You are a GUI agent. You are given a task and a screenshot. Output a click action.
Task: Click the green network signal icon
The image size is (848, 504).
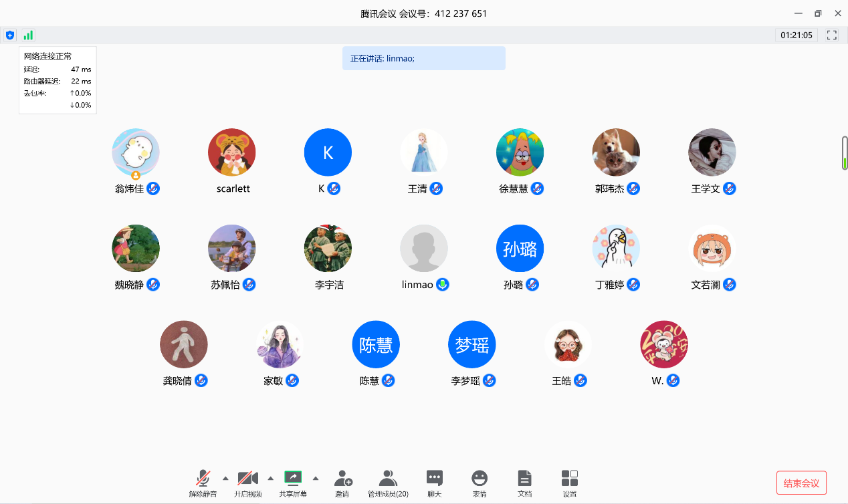click(28, 35)
